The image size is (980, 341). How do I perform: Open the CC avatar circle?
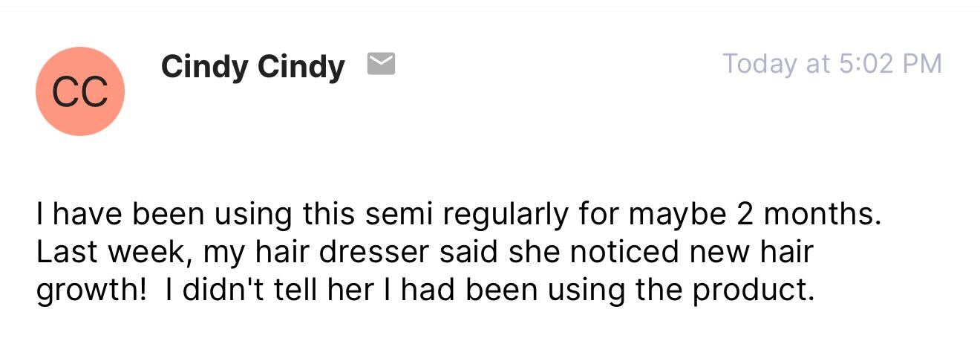pyautogui.click(x=80, y=91)
